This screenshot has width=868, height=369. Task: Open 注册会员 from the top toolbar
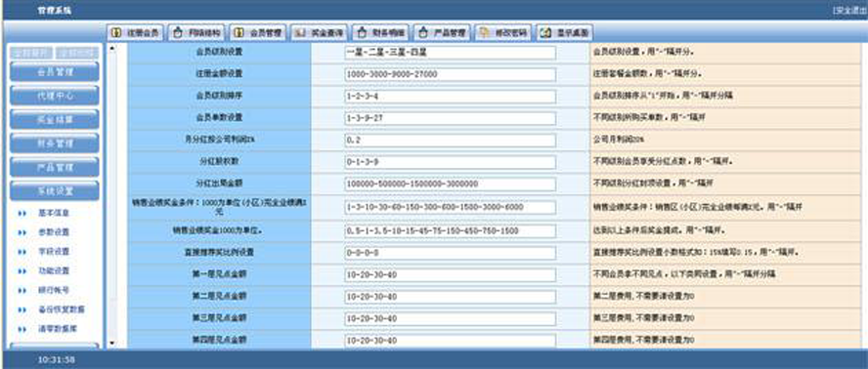pos(135,32)
